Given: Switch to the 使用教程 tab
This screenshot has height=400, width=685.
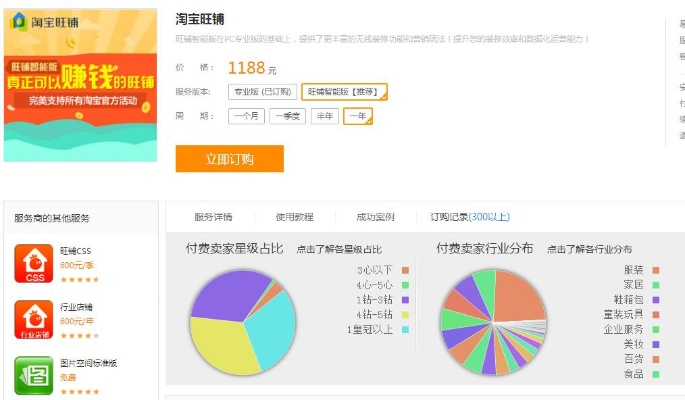Looking at the screenshot, I should [x=294, y=217].
